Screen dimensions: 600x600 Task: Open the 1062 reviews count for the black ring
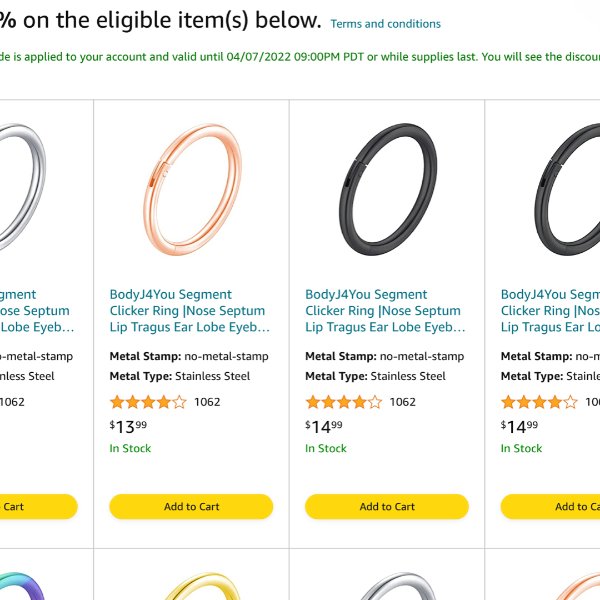(x=403, y=402)
